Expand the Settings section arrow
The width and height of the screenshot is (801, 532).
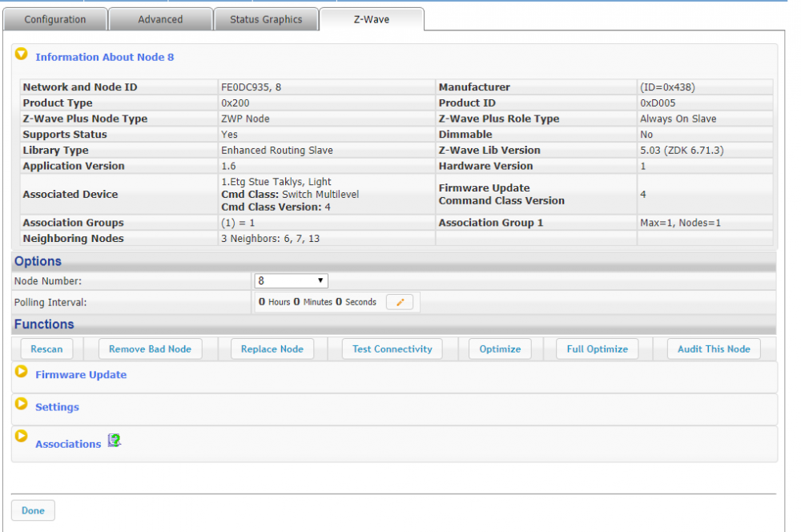point(22,405)
